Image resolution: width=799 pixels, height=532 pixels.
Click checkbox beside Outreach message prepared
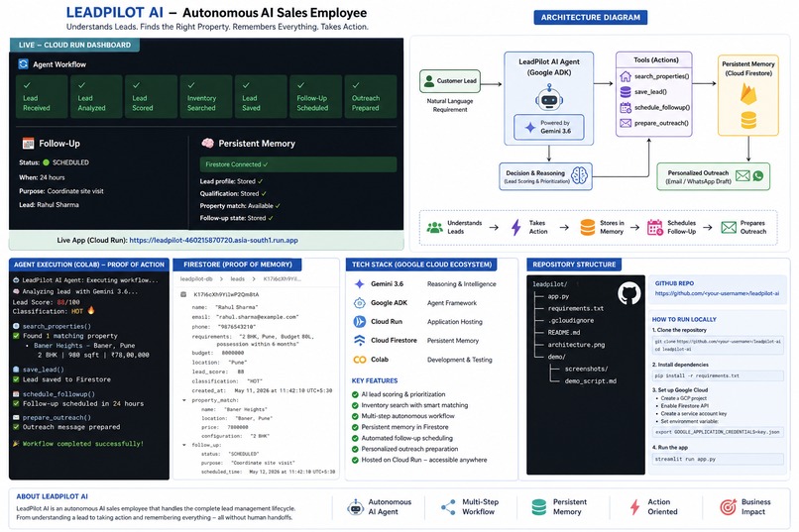[x=16, y=427]
